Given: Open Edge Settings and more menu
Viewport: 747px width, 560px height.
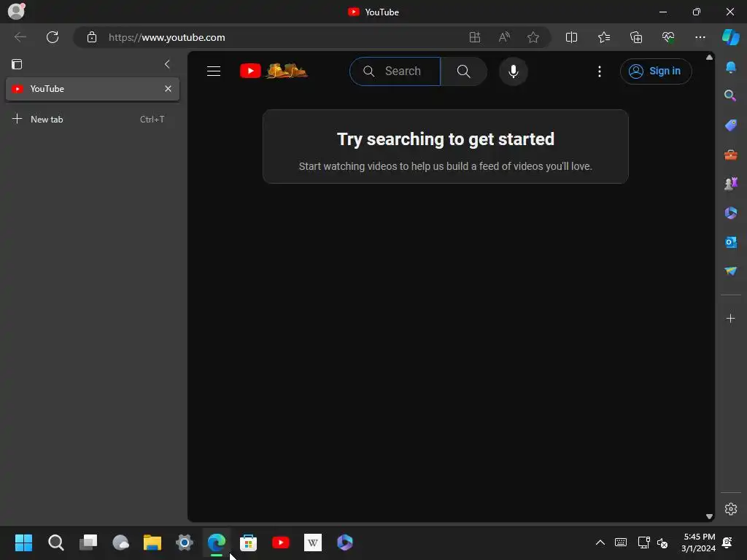Looking at the screenshot, I should tap(700, 37).
